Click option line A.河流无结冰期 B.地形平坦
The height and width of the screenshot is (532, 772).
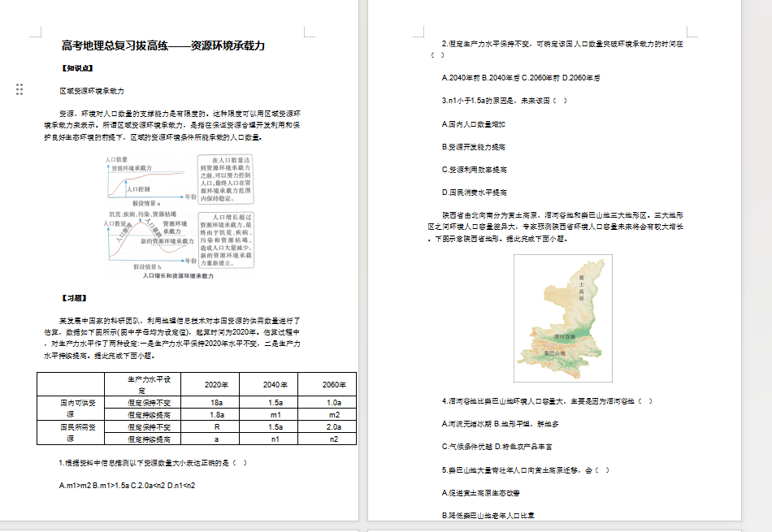point(501,424)
